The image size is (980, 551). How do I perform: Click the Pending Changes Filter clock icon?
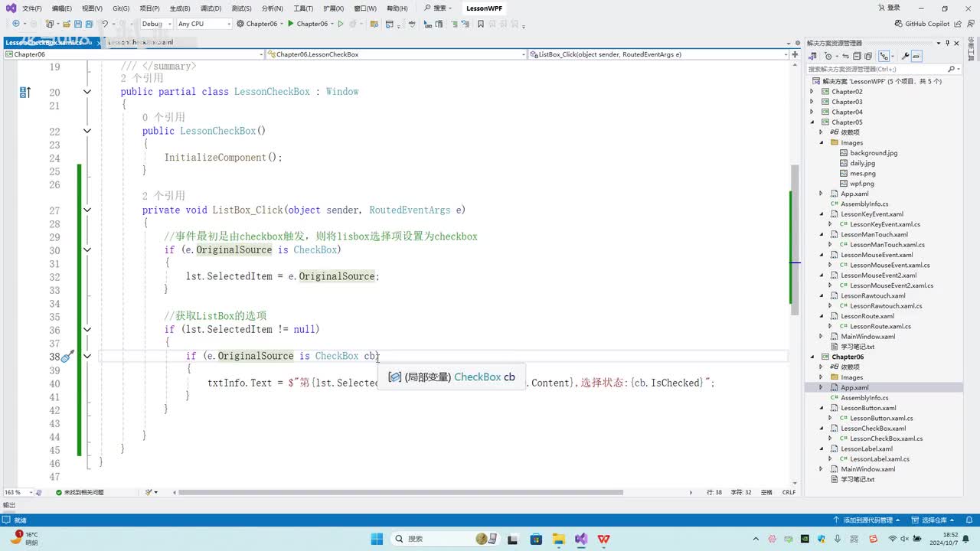(x=828, y=56)
